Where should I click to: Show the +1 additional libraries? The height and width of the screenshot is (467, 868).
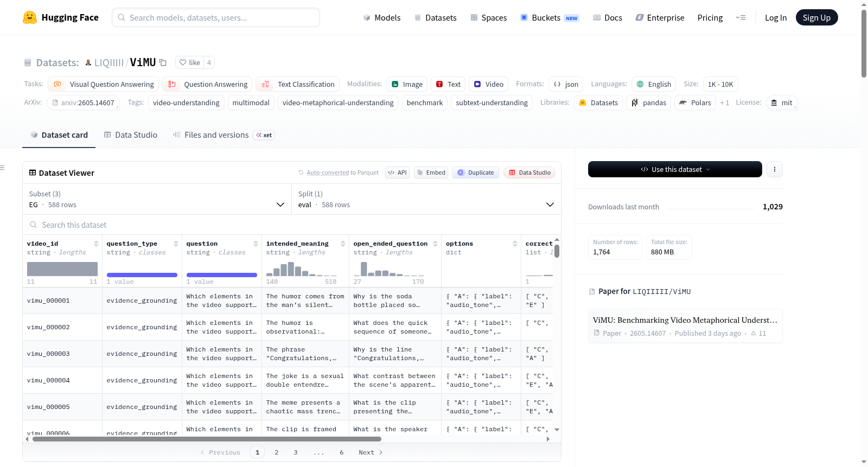pos(724,103)
